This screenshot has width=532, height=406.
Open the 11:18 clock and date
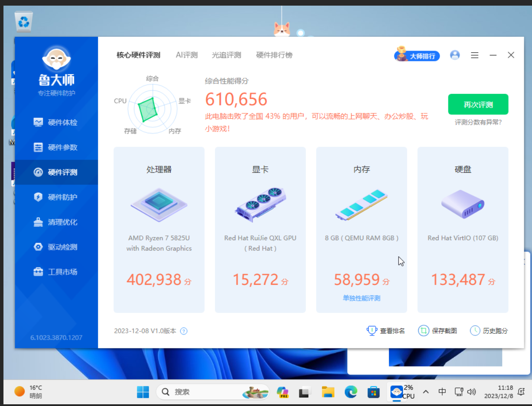pyautogui.click(x=500, y=392)
